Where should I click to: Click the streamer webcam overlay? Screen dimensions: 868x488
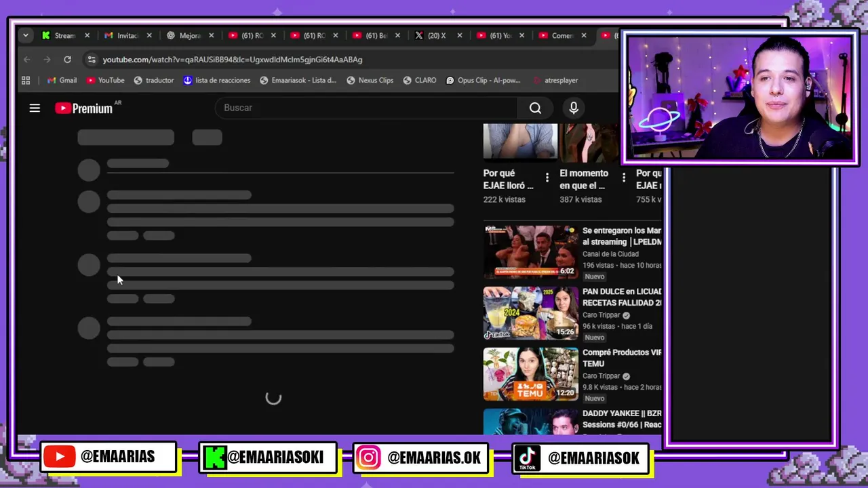(739, 98)
